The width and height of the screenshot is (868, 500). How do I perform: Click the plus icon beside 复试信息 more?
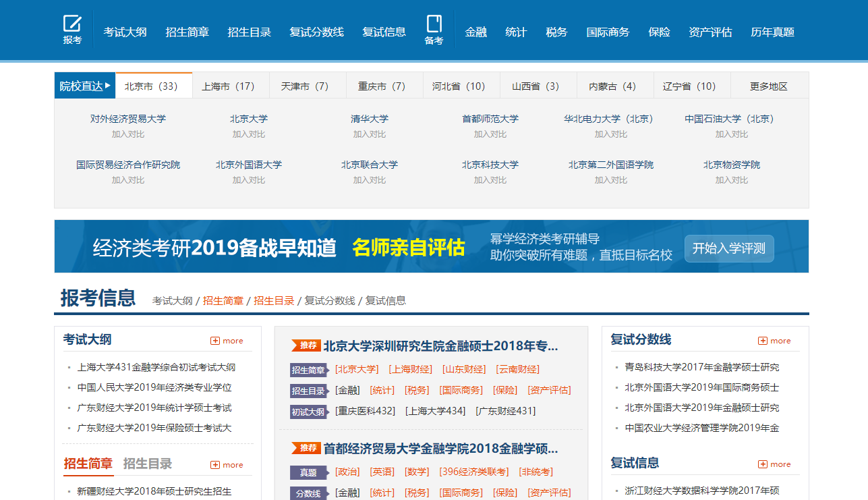[763, 464]
